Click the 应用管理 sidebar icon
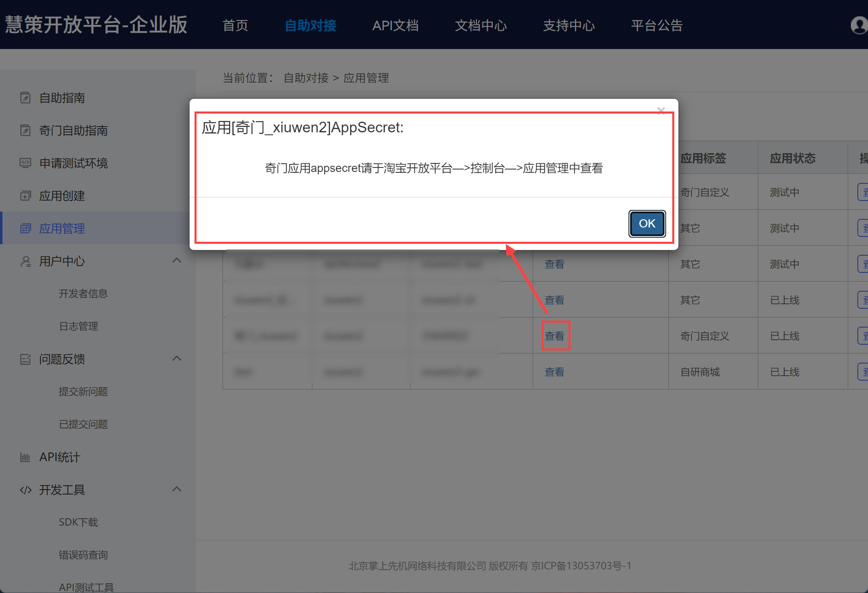Screen dimensions: 868x593 coord(25,229)
